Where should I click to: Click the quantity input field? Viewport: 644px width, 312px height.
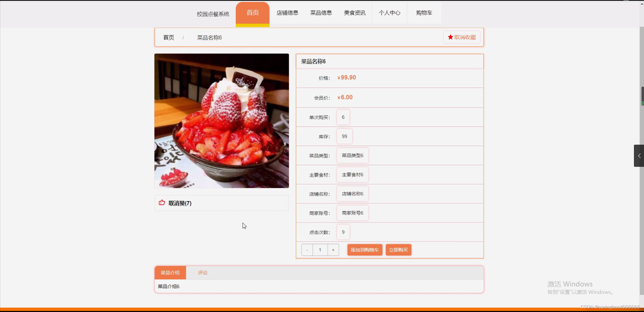pos(320,250)
